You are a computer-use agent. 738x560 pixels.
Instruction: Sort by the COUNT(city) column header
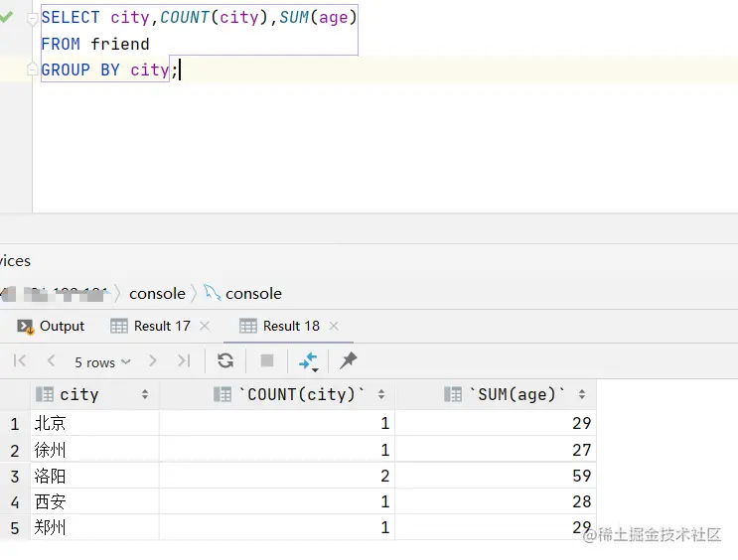coord(278,394)
